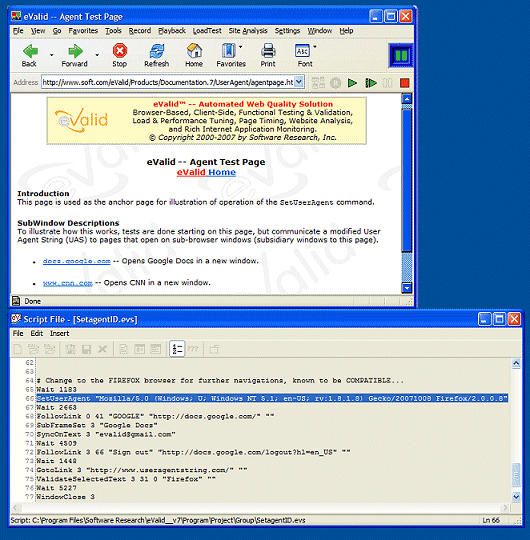This screenshot has width=530, height=540.
Task: Click the second window layout icon in script toolbar
Action: click(x=156, y=349)
